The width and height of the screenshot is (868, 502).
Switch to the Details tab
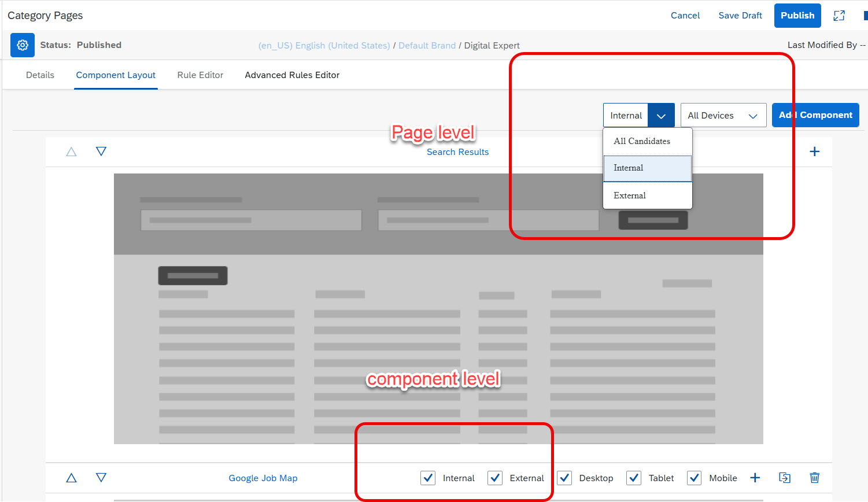point(40,75)
